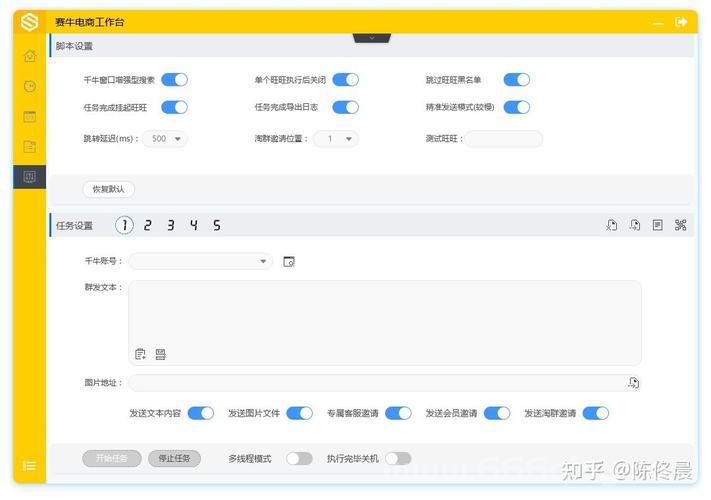Viewport: 711px width, 500px height.
Task: Open the 跳转延迟(ms) 500 dropdown
Action: pos(165,139)
